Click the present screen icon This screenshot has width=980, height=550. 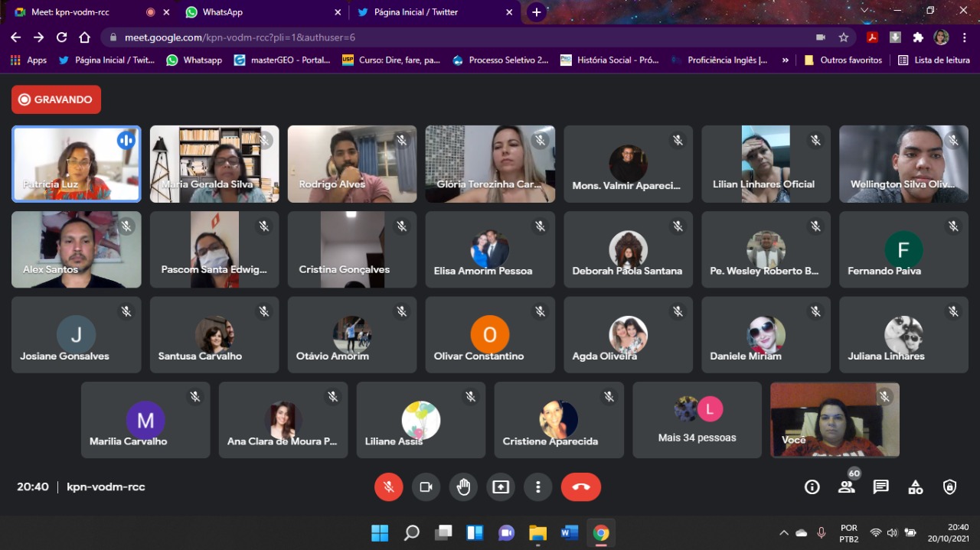tap(501, 487)
